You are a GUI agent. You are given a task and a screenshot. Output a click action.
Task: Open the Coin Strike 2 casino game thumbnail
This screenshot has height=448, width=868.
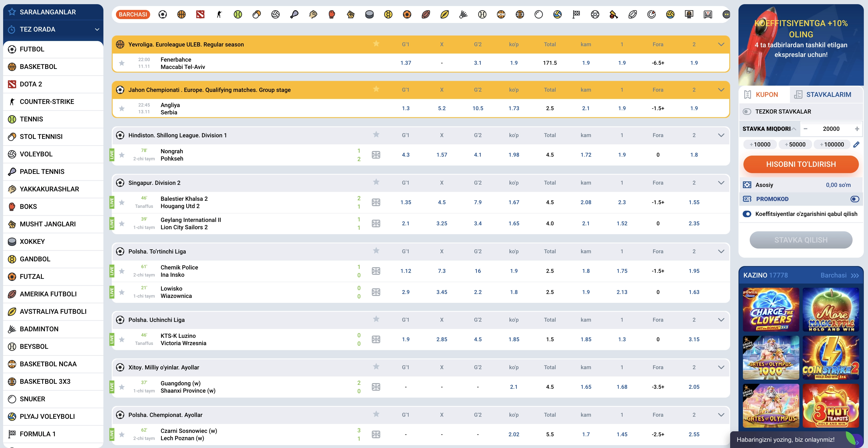831,358
